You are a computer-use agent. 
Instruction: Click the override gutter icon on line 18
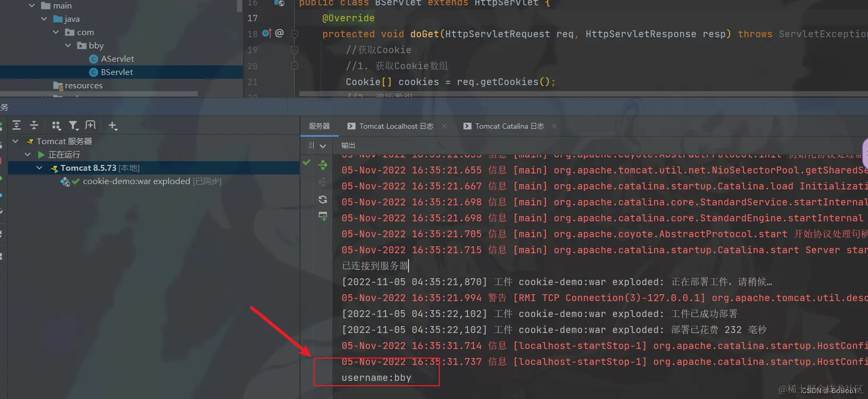(267, 33)
